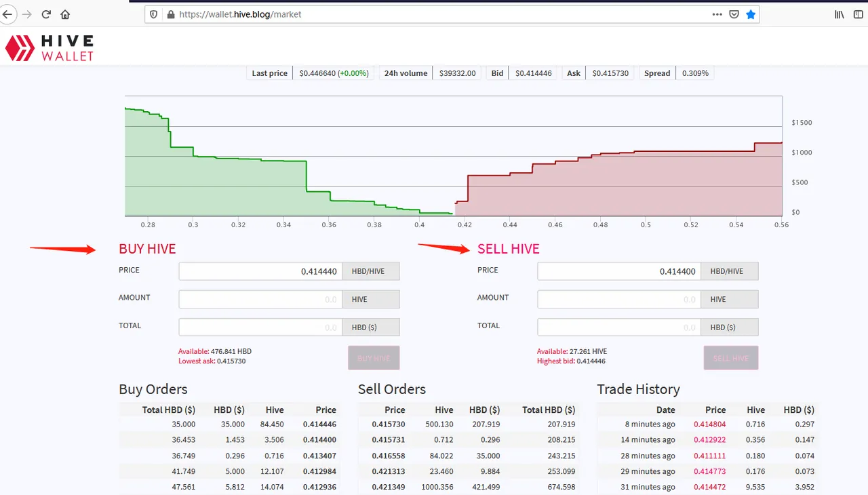868x495 pixels.
Task: Click the browser forward arrow
Action: (x=27, y=14)
